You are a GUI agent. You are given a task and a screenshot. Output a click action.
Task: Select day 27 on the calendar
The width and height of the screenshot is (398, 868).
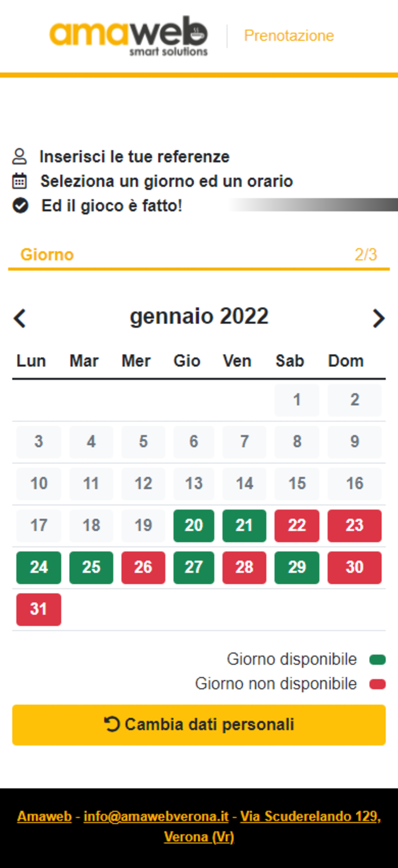[194, 567]
